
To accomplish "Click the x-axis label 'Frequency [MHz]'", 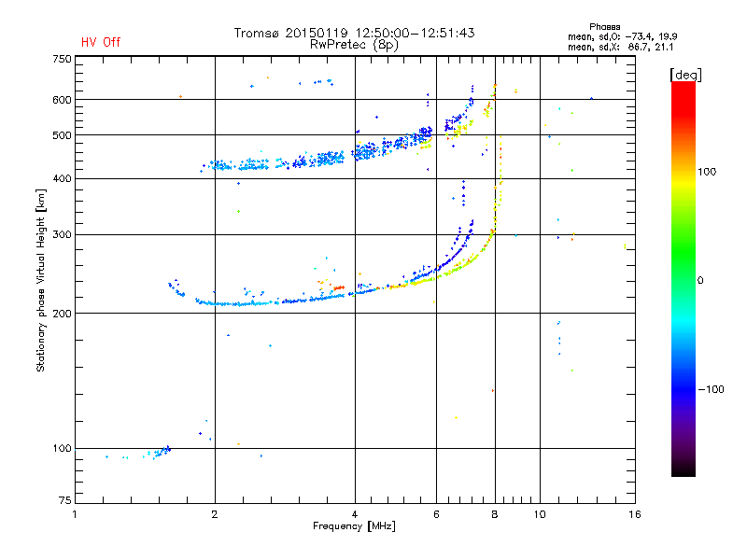I will [354, 525].
